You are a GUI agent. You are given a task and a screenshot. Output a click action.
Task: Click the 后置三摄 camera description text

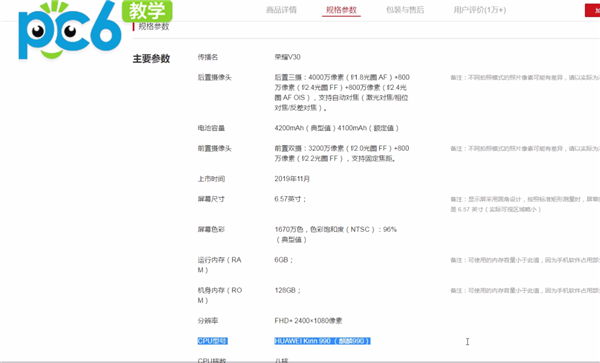342,93
